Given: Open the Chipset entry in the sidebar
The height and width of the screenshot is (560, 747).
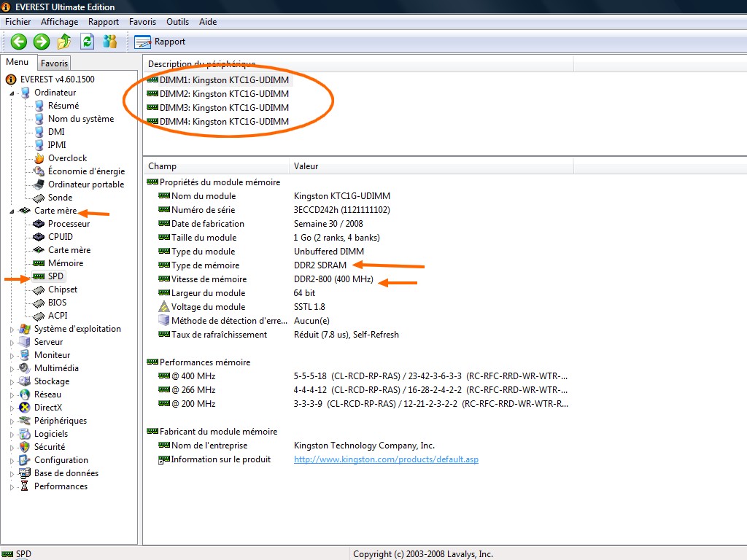Looking at the screenshot, I should tap(62, 289).
